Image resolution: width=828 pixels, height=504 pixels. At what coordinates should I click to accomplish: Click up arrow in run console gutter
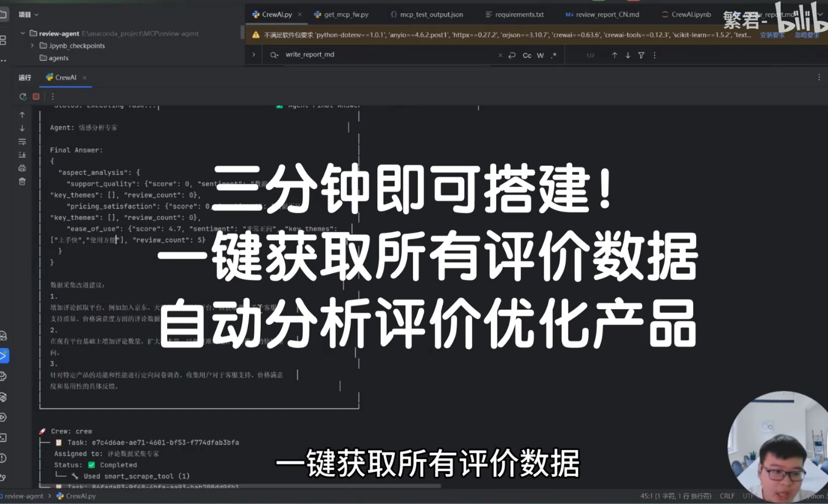(22, 115)
